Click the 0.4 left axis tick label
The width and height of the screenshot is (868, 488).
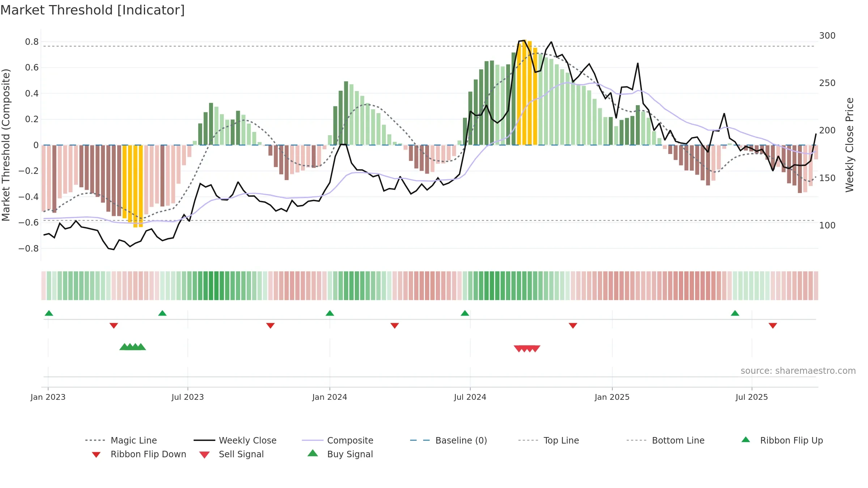(x=32, y=94)
